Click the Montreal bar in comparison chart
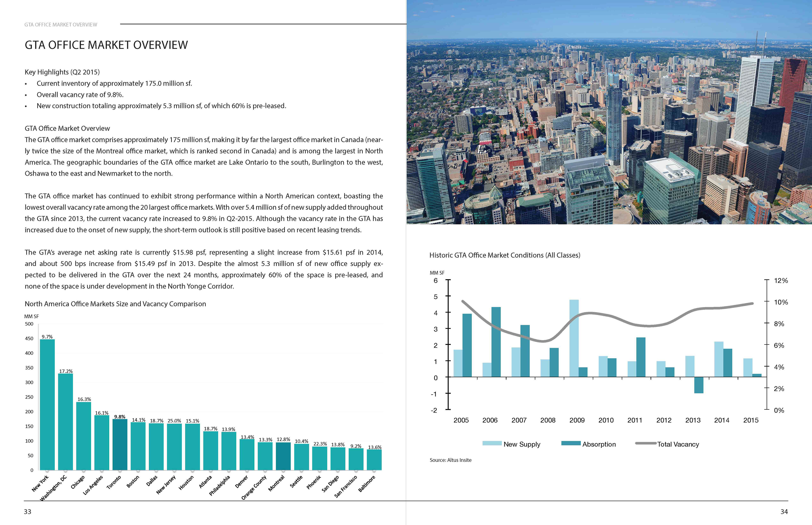Viewport: 812px width, 525px height. click(283, 457)
